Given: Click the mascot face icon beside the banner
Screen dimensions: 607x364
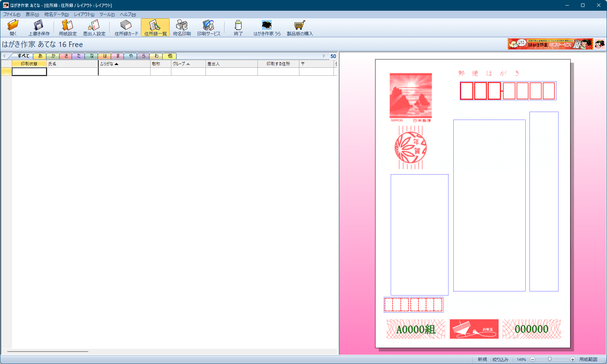Looking at the screenshot, I should [x=600, y=44].
